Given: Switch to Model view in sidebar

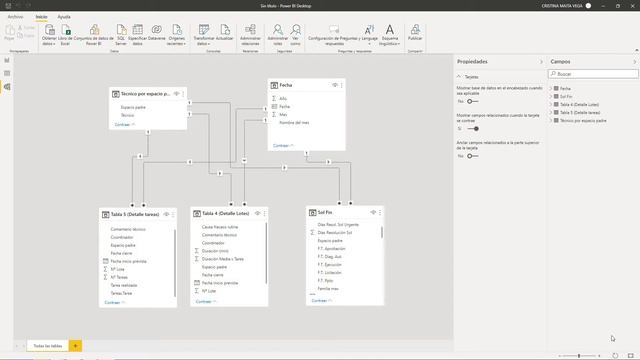Looking at the screenshot, I should 7,87.
